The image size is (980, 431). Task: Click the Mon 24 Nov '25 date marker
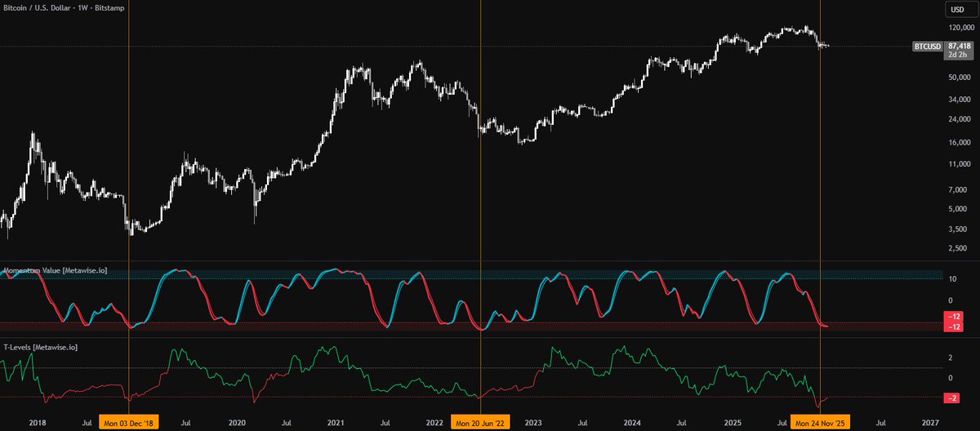tap(821, 423)
